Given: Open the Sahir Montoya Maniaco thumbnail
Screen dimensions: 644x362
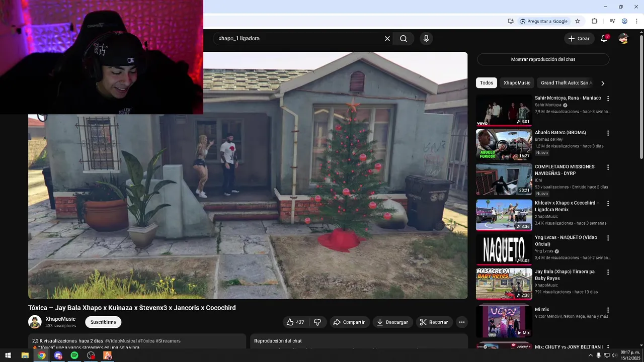Looking at the screenshot, I should click(504, 110).
